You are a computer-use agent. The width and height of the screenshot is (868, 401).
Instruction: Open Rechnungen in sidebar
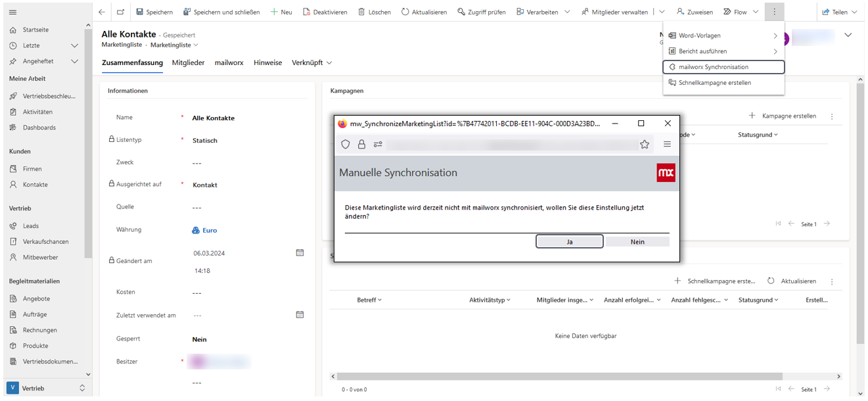point(39,330)
